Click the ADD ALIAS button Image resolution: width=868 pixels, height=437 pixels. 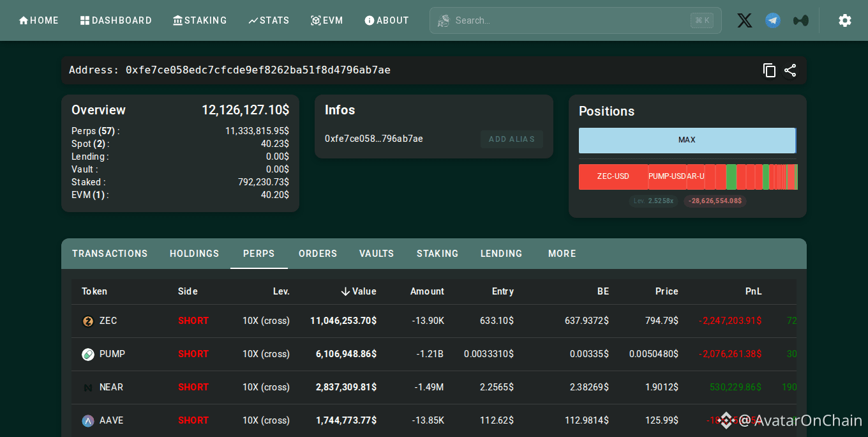pyautogui.click(x=512, y=139)
